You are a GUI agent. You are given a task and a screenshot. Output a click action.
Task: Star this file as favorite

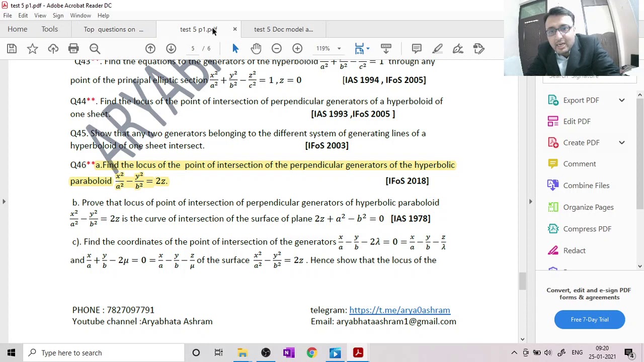pyautogui.click(x=32, y=49)
